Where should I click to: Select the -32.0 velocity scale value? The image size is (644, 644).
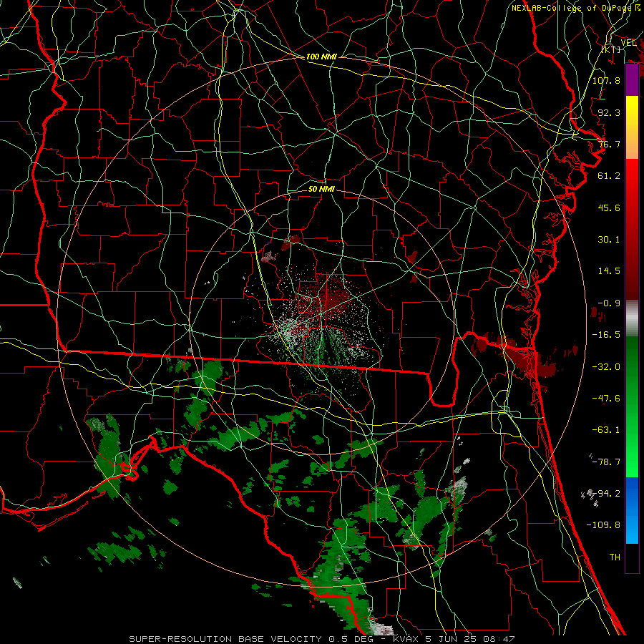pos(606,367)
